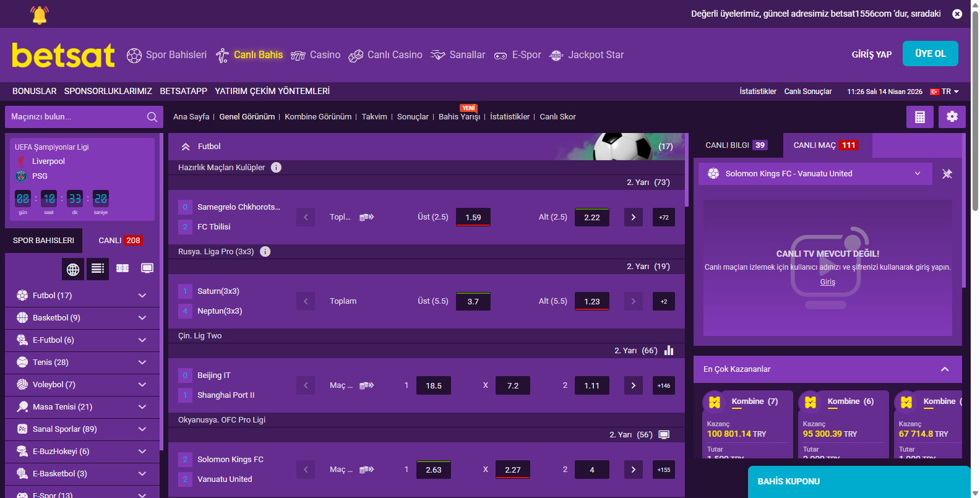Select the scoreboard view icon
This screenshot has height=498, width=980.
pos(123,268)
